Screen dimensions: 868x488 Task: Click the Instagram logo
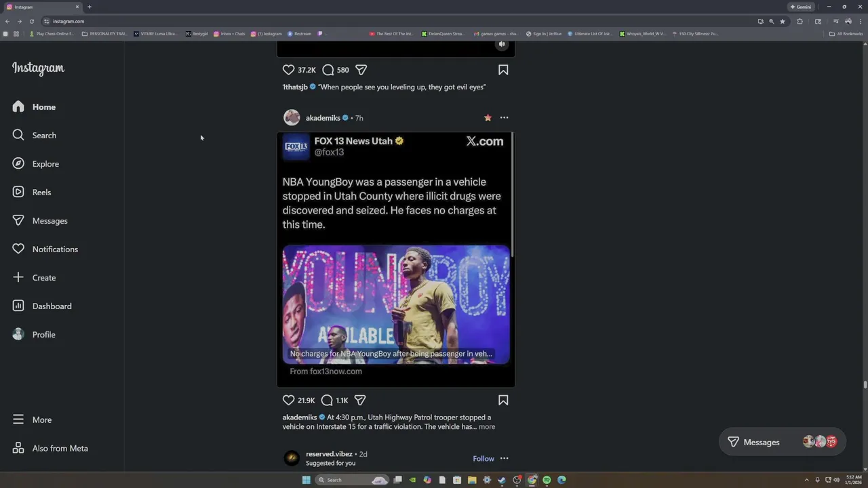tap(38, 68)
